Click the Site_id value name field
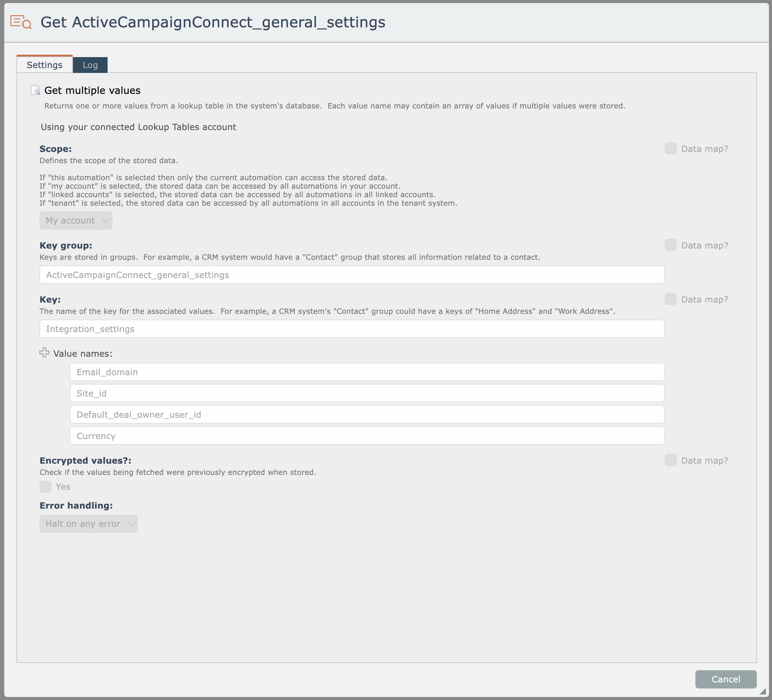772x700 pixels. [367, 393]
